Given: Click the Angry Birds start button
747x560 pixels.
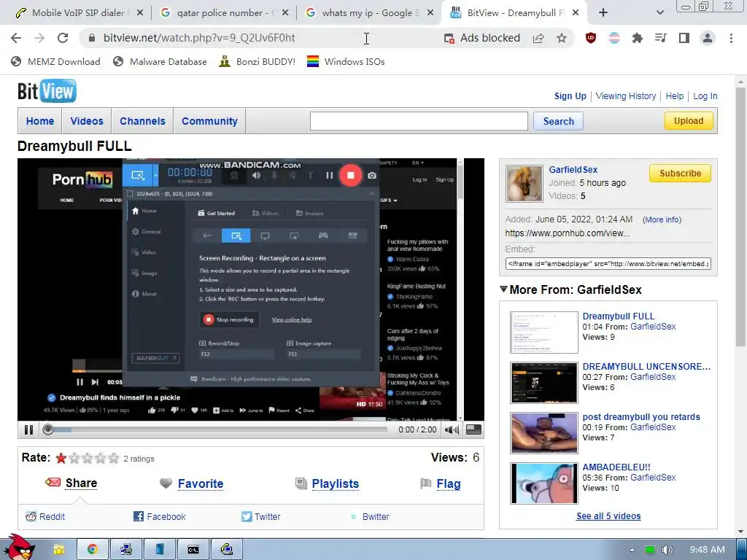Looking at the screenshot, I should click(x=20, y=548).
